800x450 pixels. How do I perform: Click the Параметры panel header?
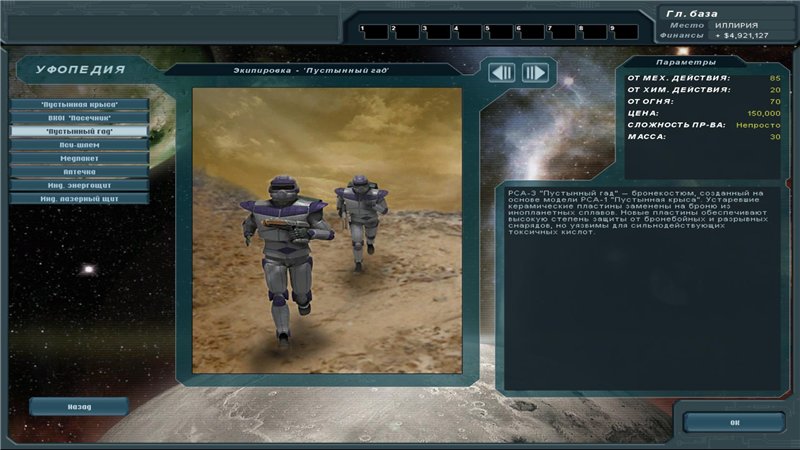pos(686,62)
